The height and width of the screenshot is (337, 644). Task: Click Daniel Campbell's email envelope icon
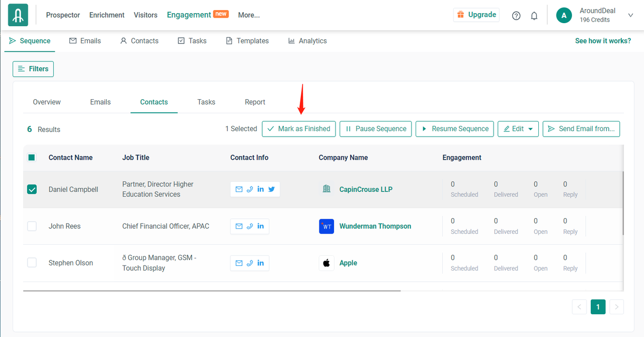click(x=239, y=189)
